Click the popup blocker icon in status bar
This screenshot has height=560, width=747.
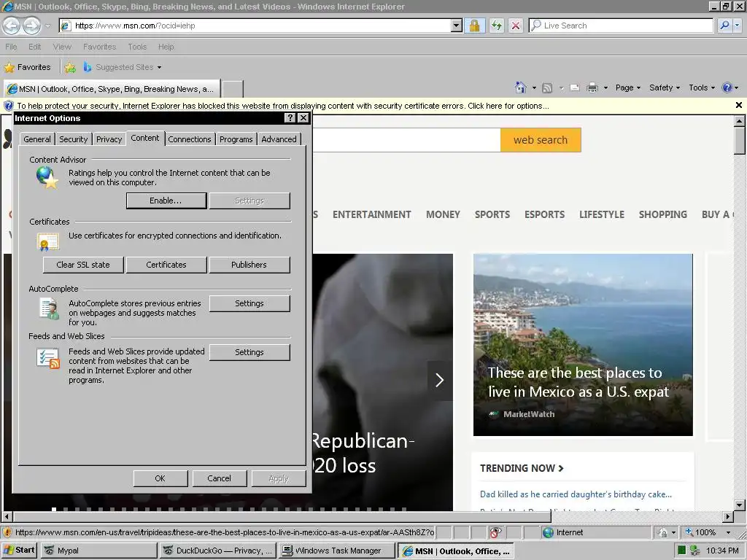coord(495,532)
